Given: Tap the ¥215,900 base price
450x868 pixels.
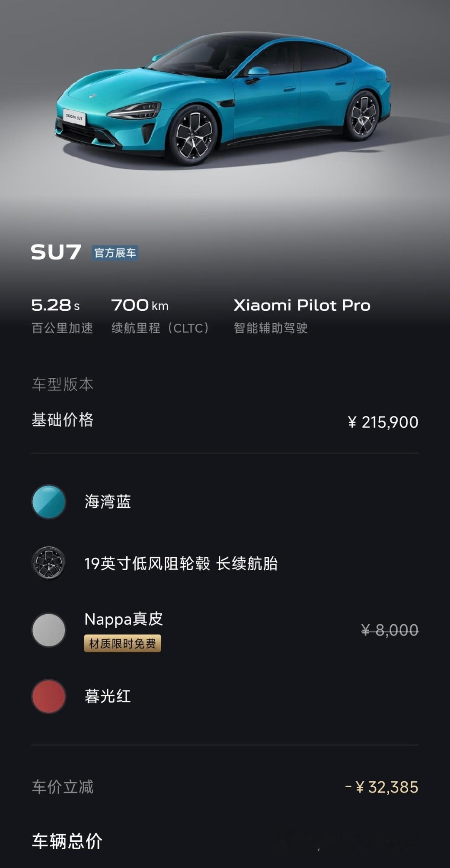Looking at the screenshot, I should (x=383, y=422).
